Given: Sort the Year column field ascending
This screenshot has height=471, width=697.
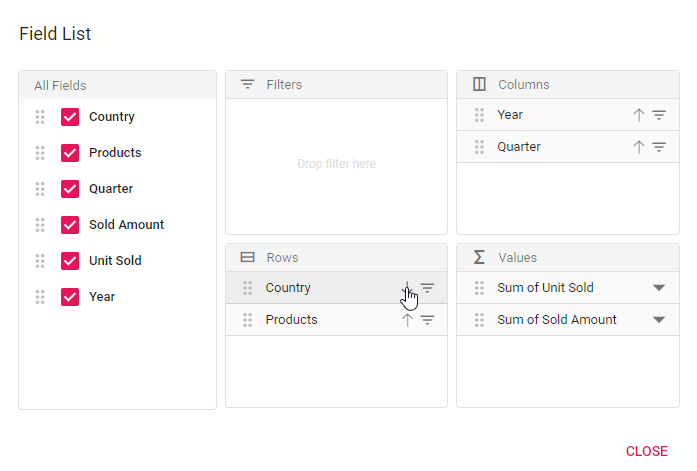Looking at the screenshot, I should click(639, 115).
